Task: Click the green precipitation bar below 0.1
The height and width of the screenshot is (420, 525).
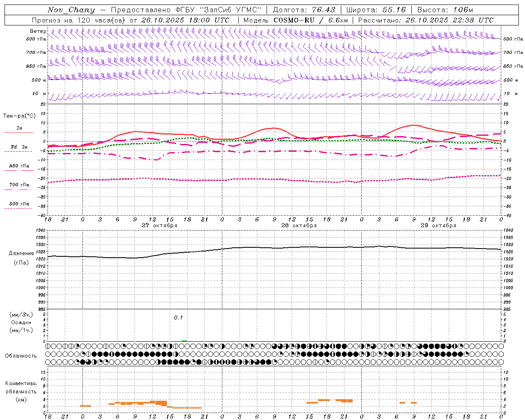Action: pos(185,340)
